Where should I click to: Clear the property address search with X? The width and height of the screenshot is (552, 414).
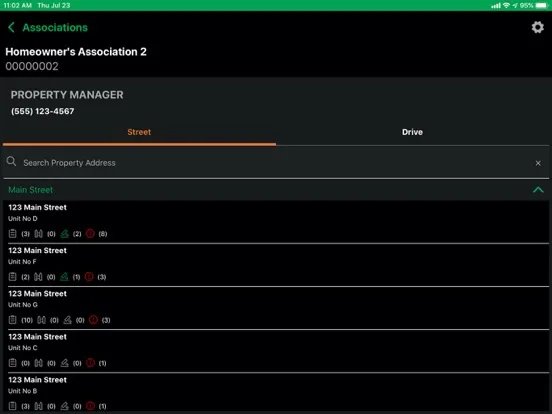[538, 163]
